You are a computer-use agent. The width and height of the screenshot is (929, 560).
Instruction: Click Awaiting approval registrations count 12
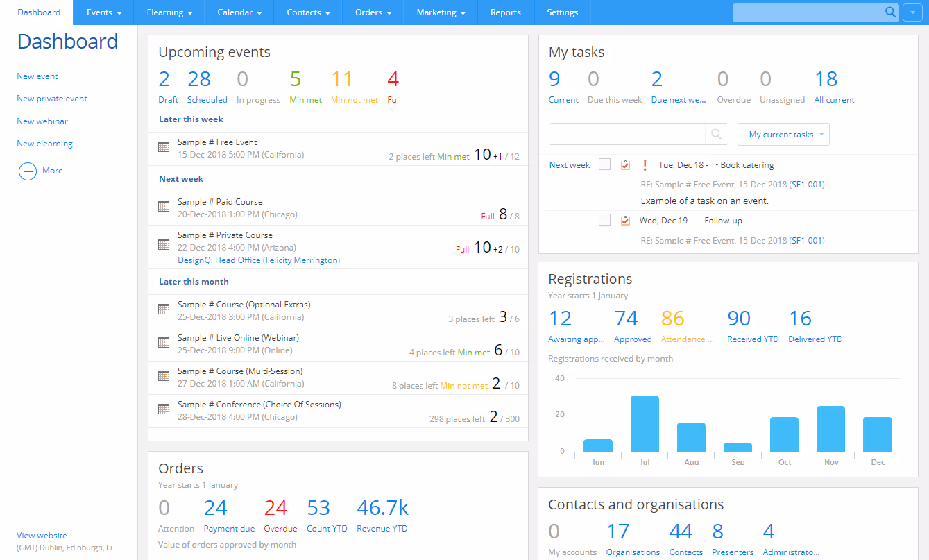click(x=560, y=318)
